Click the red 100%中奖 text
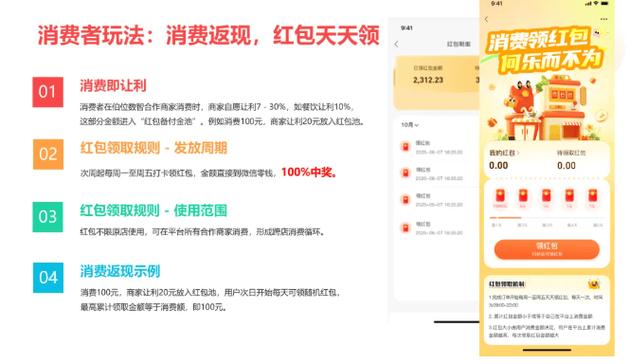 tap(309, 172)
